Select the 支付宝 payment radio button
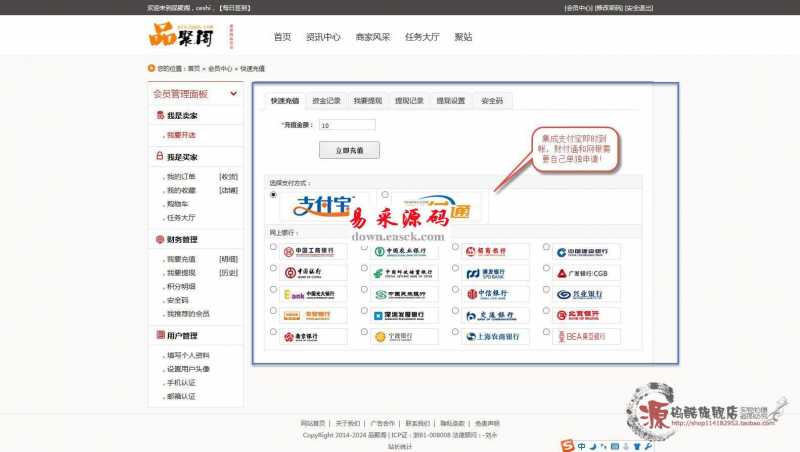The image size is (800, 452). coord(273,195)
